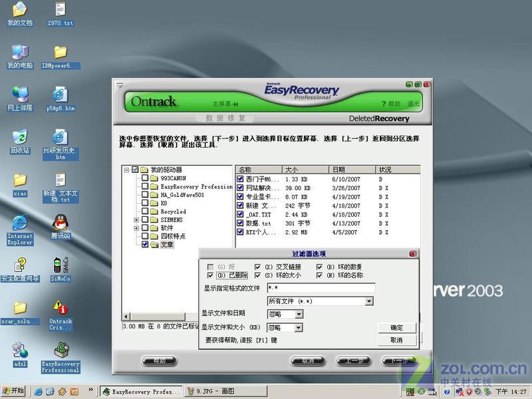Click the bottom 取消 pill button

tap(308, 361)
